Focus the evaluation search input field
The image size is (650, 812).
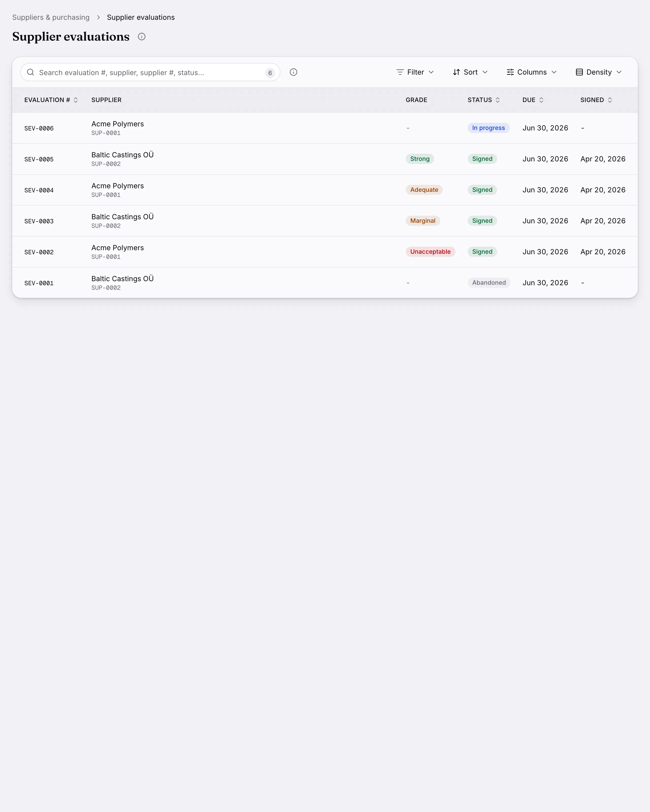coord(150,72)
